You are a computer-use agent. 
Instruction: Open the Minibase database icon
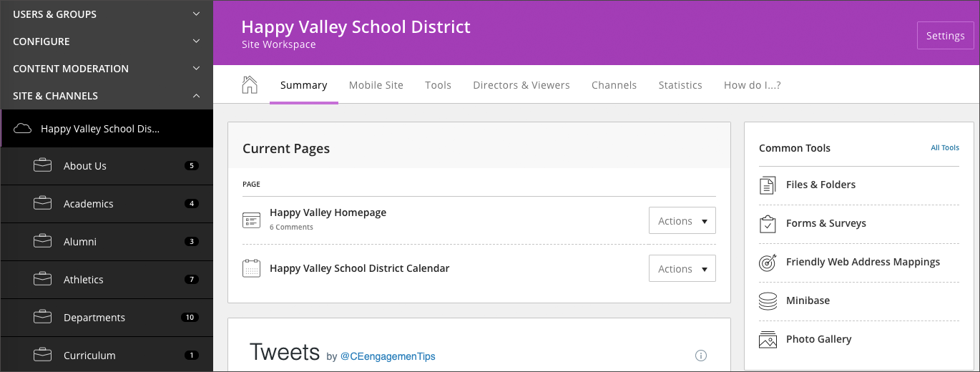click(x=768, y=301)
